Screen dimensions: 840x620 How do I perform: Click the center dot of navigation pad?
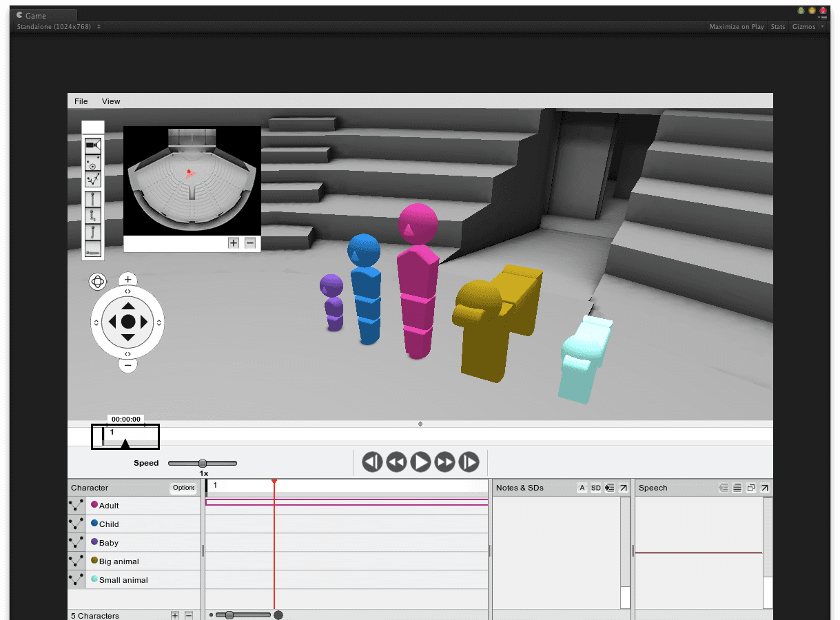[x=128, y=322]
